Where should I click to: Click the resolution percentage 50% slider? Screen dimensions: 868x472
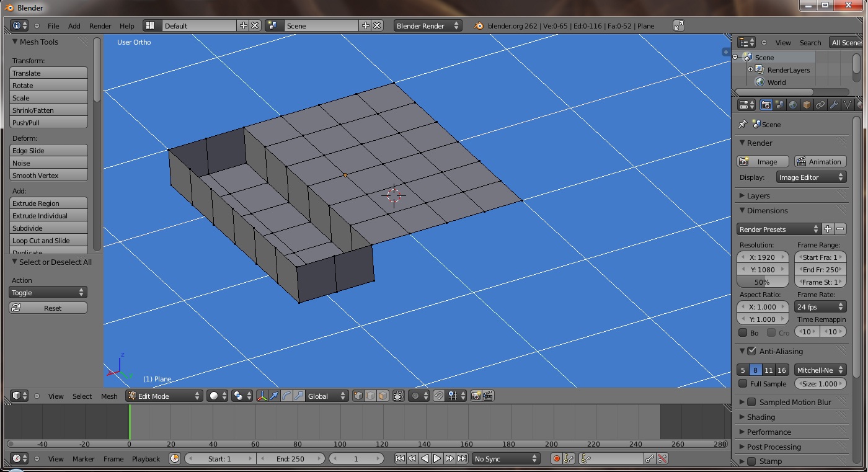pyautogui.click(x=763, y=282)
